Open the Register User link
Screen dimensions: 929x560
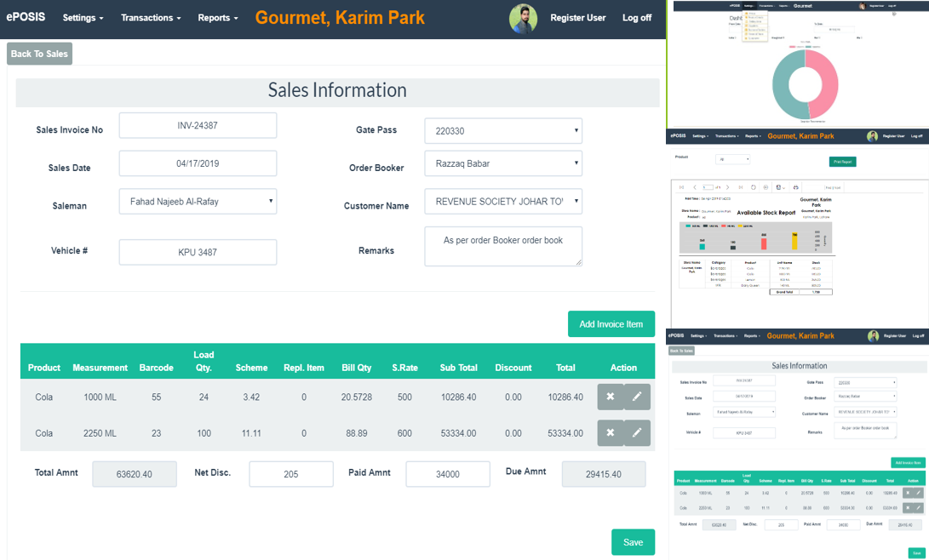pyautogui.click(x=577, y=18)
